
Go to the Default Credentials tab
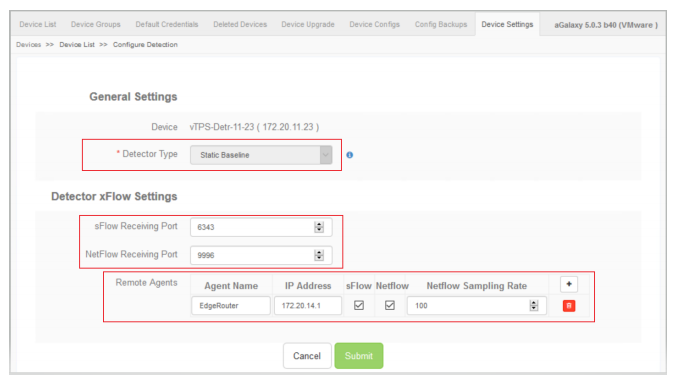[x=167, y=24]
